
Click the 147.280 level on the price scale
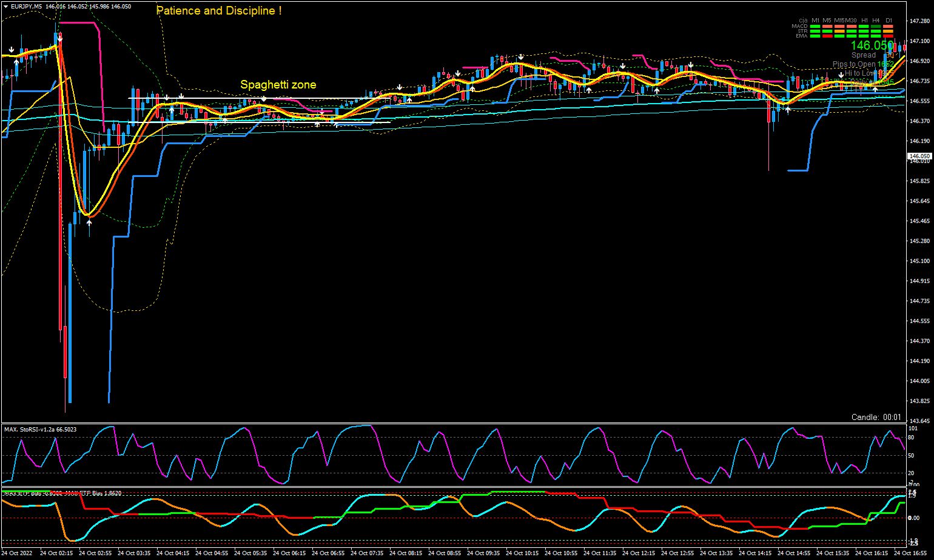[x=920, y=21]
